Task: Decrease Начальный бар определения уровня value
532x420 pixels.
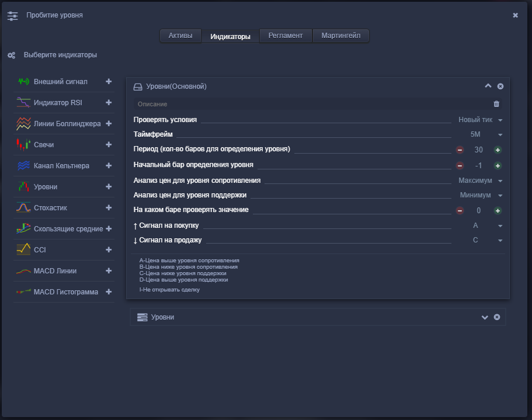Action: tap(460, 165)
